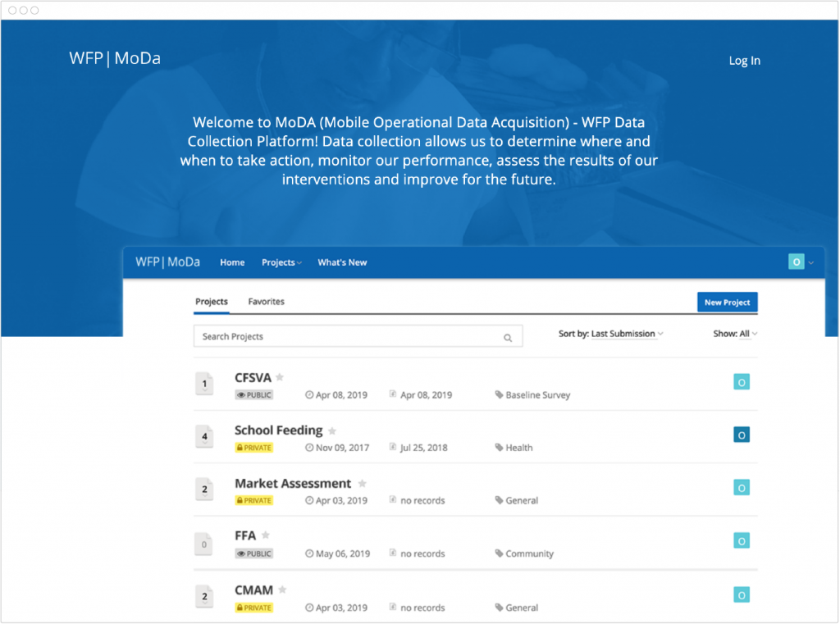Open What's New page
The width and height of the screenshot is (840, 624).
click(x=342, y=262)
